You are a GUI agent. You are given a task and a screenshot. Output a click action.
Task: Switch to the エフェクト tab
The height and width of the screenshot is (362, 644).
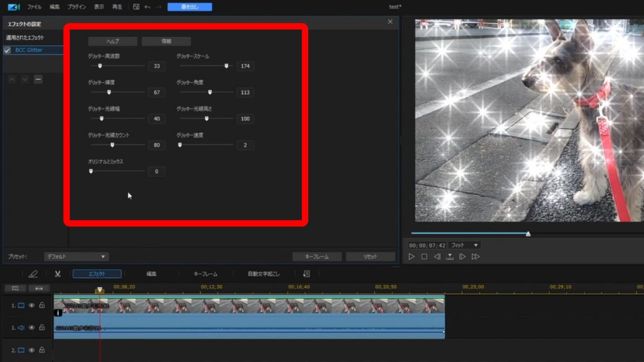pyautogui.click(x=97, y=274)
